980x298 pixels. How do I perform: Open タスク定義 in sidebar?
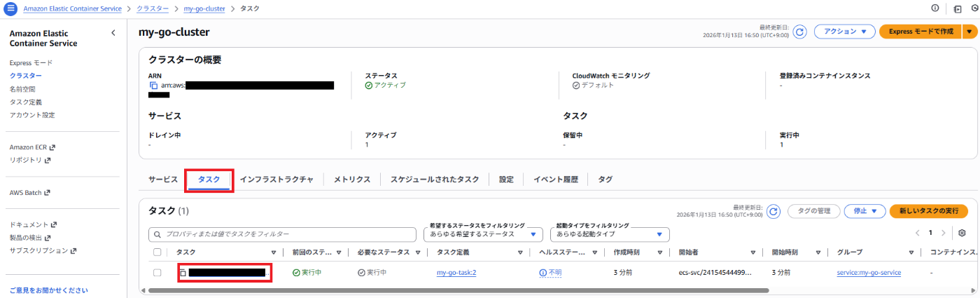coord(26,102)
